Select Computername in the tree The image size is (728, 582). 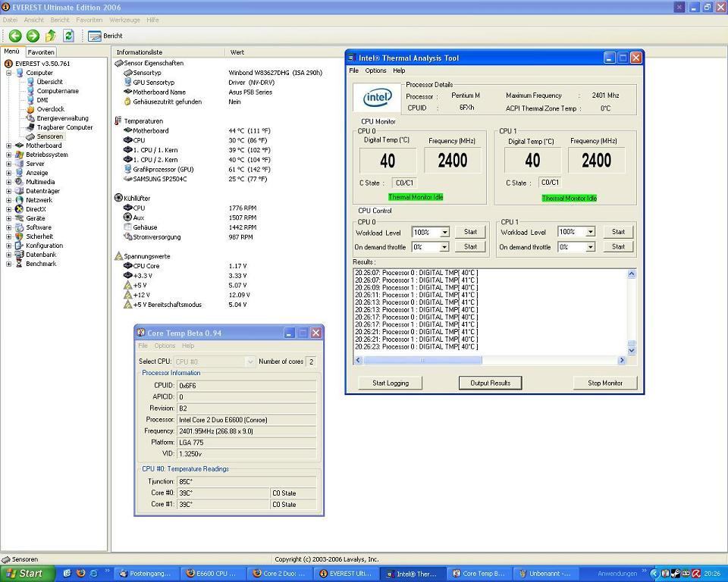coord(58,91)
